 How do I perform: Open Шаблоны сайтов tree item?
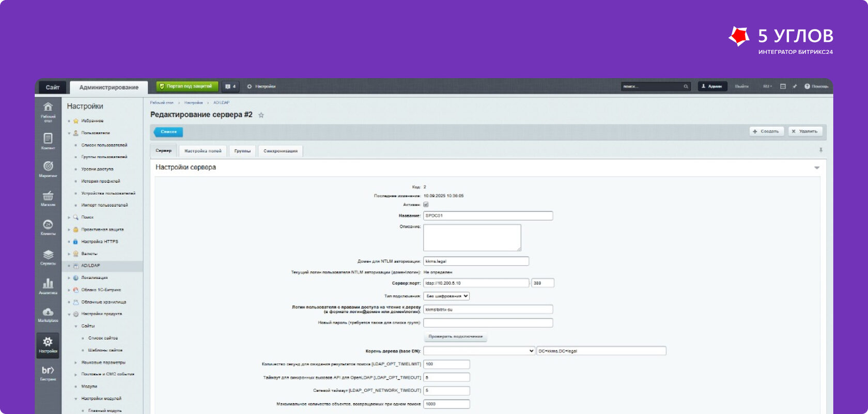pos(105,350)
